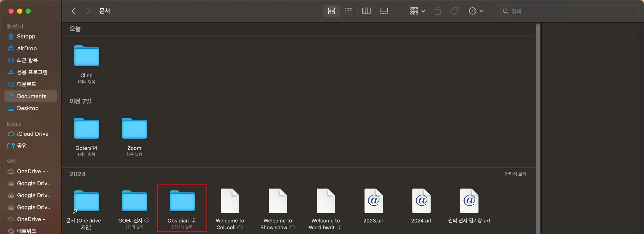Image resolution: width=644 pixels, height=234 pixels.
Task: Click the vertical scrollbar
Action: (538, 125)
